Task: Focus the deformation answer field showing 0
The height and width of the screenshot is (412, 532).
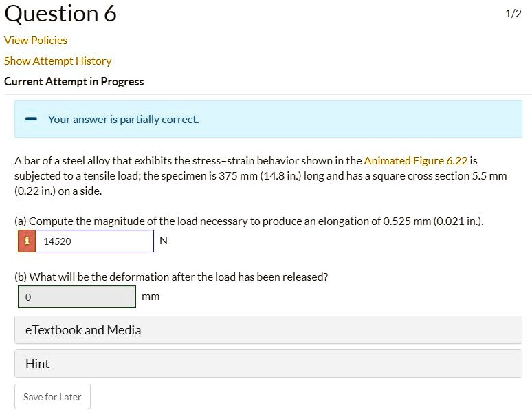Action: 77,297
